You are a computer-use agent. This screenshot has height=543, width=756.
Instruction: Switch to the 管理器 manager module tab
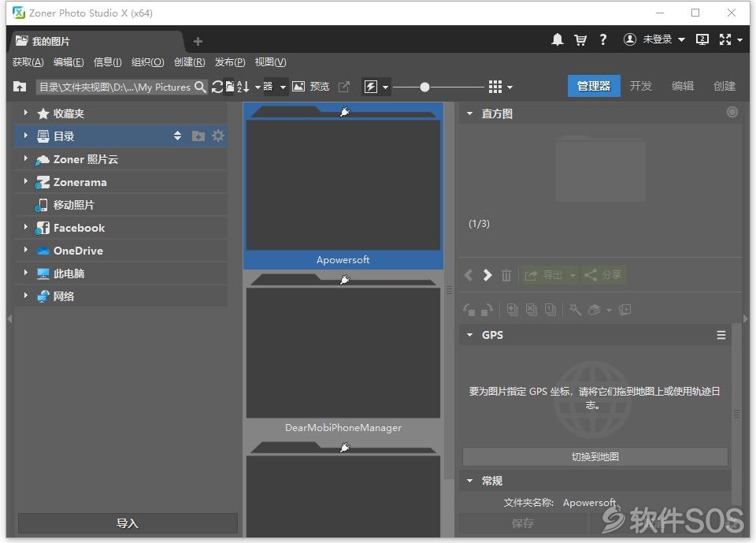coord(594,86)
